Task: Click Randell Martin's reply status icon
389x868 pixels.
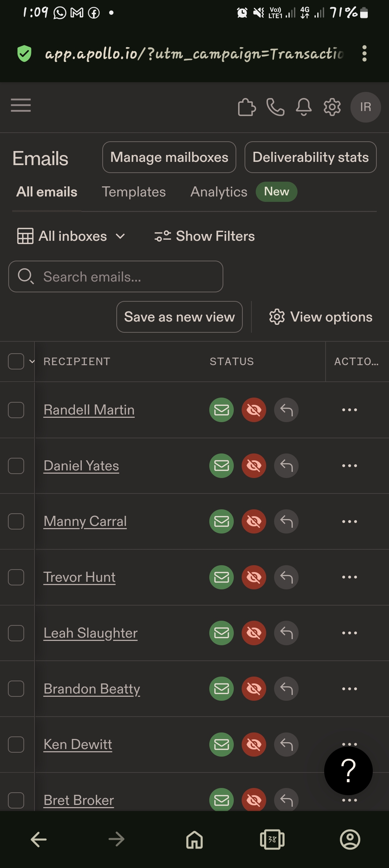Action: pyautogui.click(x=286, y=410)
